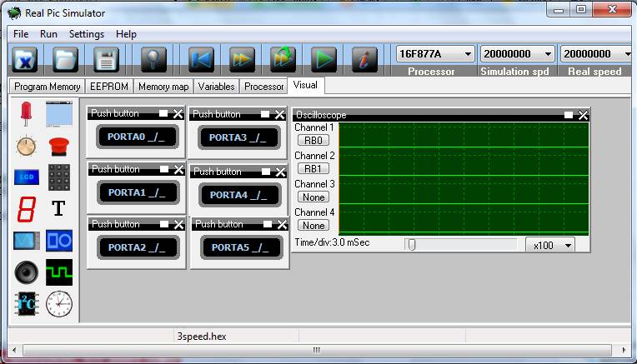Screen dimensions: 637x364
Task: Close the Oscilloscope panel
Action: tap(583, 115)
